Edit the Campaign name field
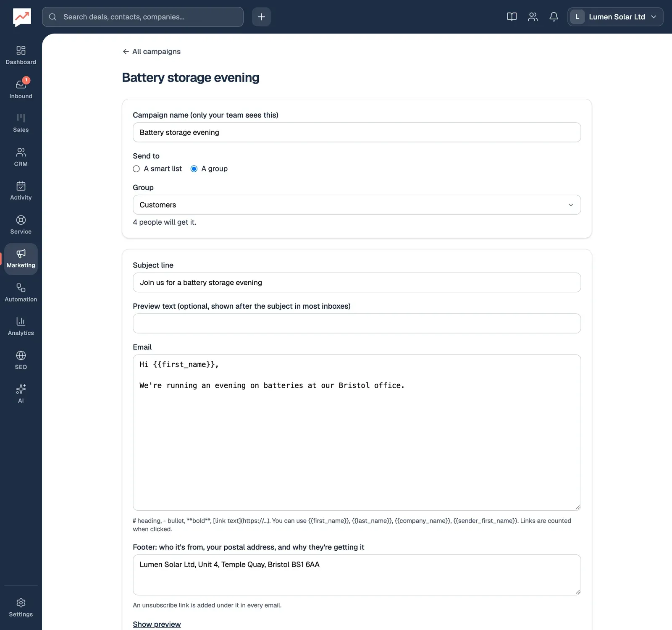The image size is (672, 630). tap(357, 132)
